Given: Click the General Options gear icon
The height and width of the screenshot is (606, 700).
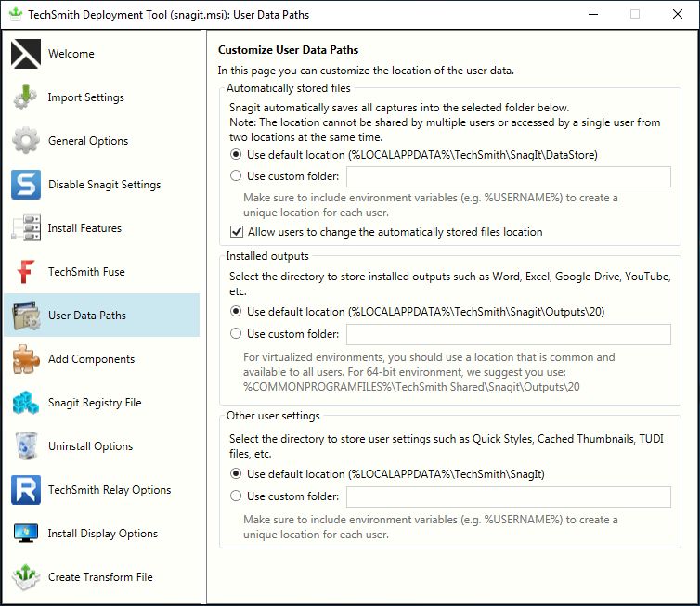Looking at the screenshot, I should [x=26, y=140].
